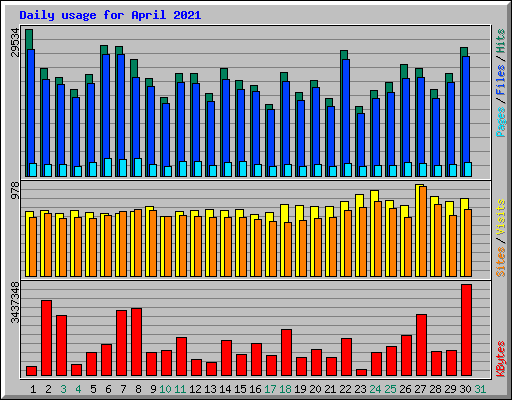Viewport: 512px width, 400px height.
Task: Click the 'Hits' legend label
Action: pyautogui.click(x=500, y=41)
